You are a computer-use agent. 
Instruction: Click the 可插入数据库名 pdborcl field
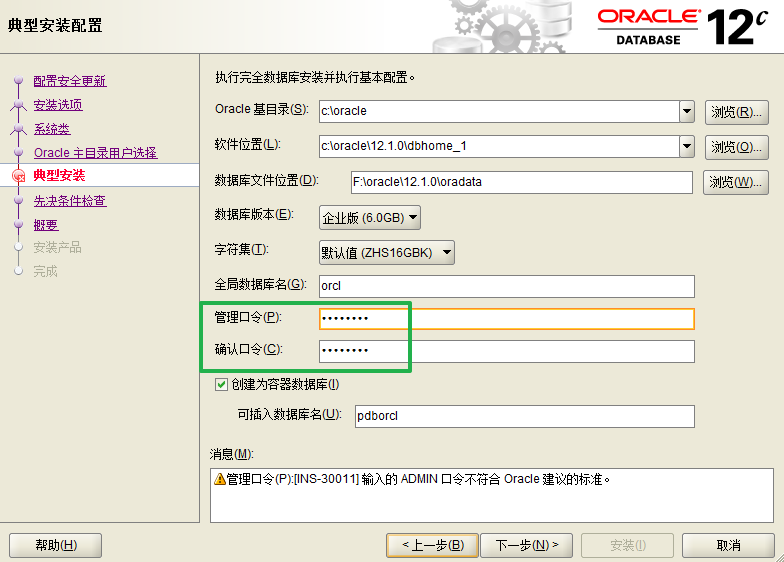pos(524,416)
